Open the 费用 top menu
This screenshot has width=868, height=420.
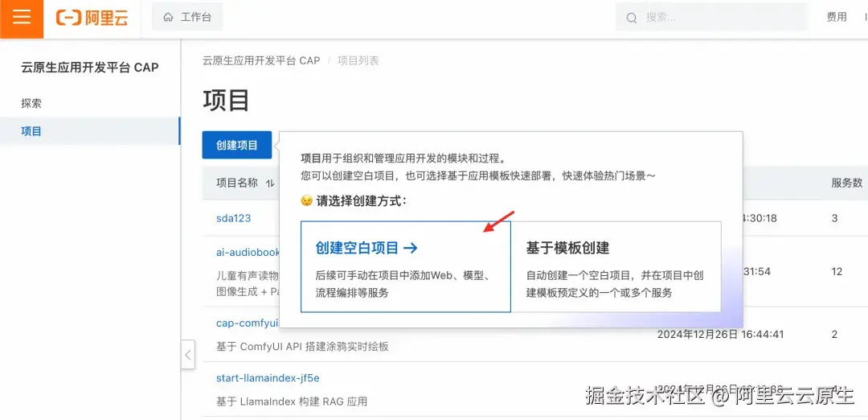837,17
